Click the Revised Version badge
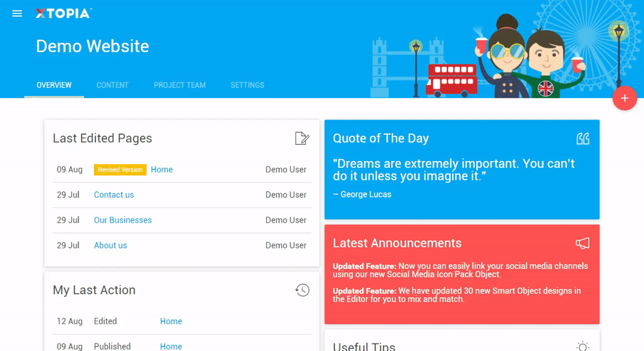The image size is (644, 351). pyautogui.click(x=120, y=170)
